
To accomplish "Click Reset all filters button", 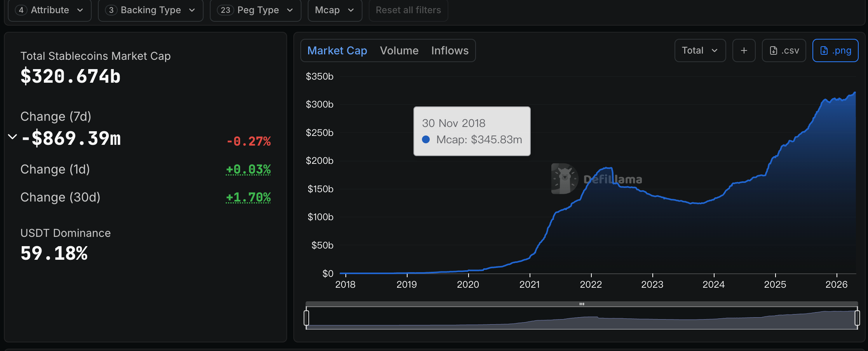I will tap(408, 10).
